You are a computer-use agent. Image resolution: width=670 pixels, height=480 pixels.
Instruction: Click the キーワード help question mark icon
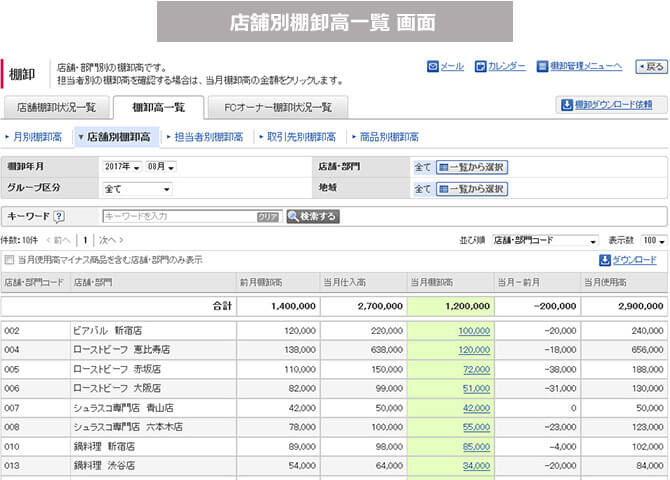coord(59,216)
